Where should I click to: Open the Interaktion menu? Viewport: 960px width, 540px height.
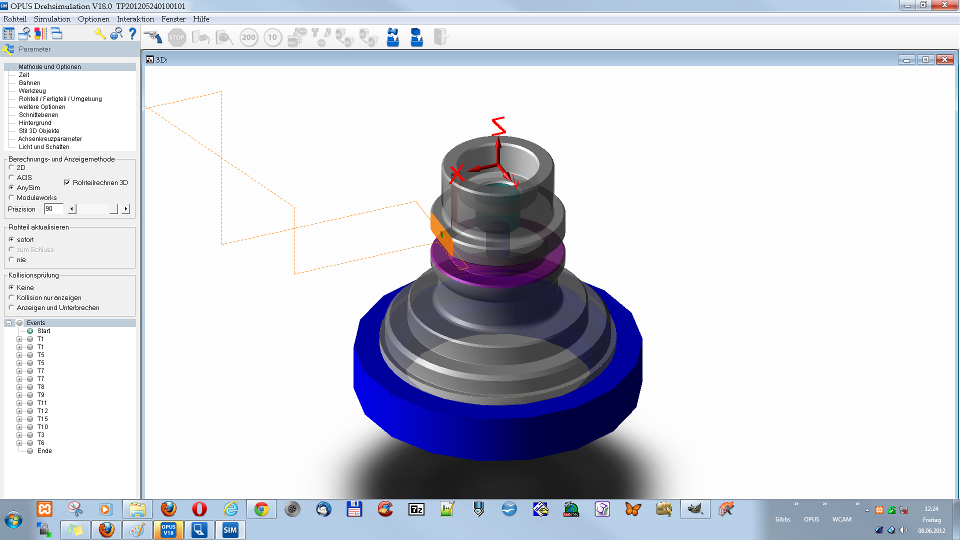(135, 19)
